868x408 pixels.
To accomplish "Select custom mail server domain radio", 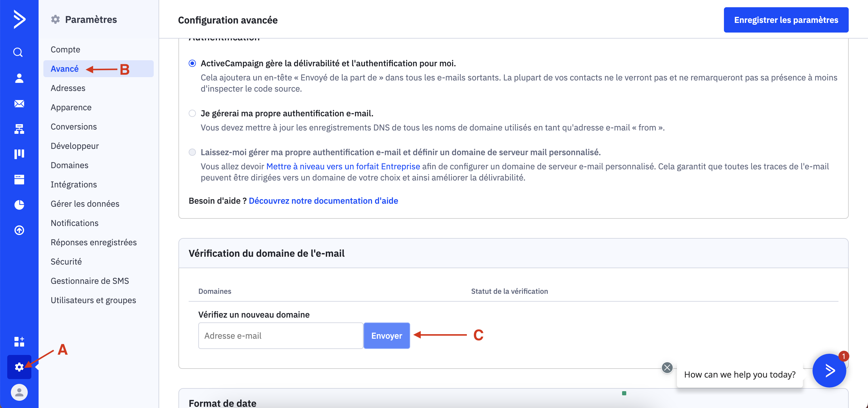I will [192, 152].
